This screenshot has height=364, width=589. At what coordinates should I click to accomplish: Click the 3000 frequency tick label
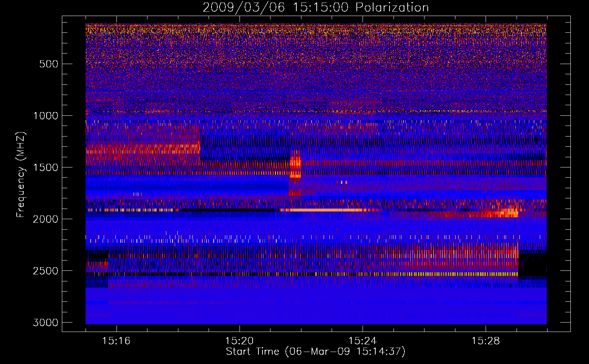tap(46, 323)
